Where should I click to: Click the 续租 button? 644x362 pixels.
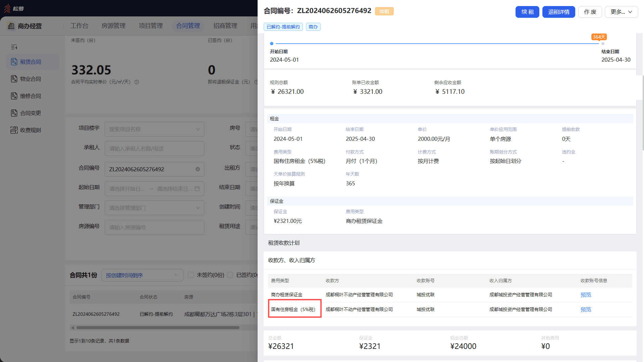coord(527,12)
